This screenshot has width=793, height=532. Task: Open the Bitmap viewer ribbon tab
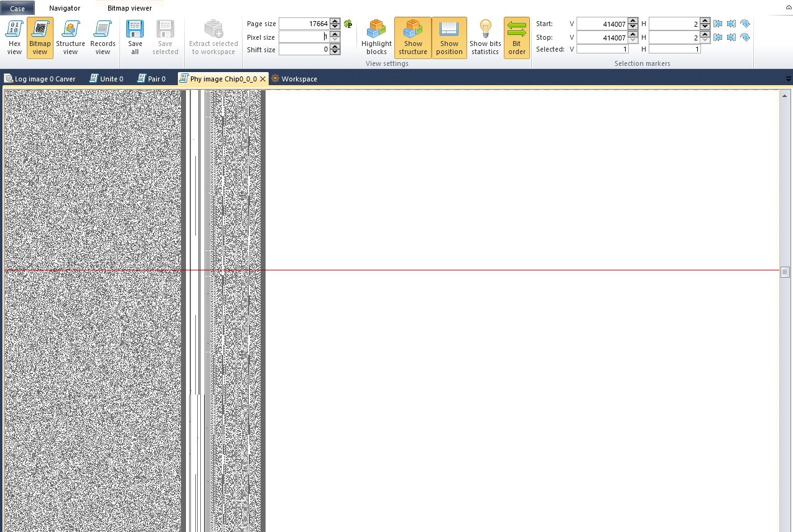pyautogui.click(x=129, y=9)
